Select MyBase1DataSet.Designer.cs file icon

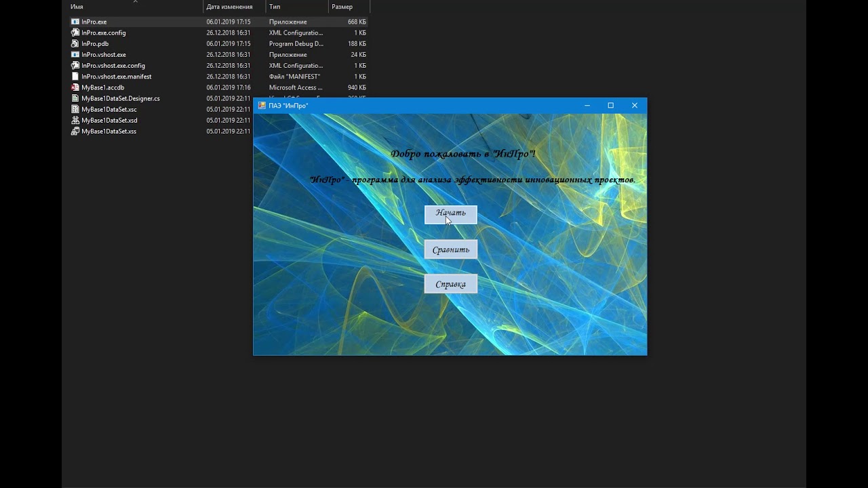(x=75, y=98)
